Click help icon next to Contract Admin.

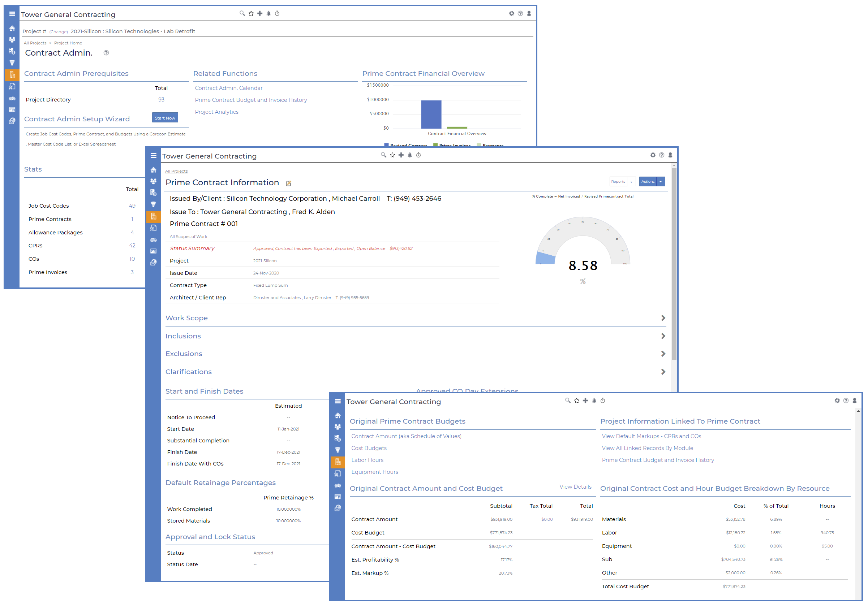pyautogui.click(x=106, y=53)
